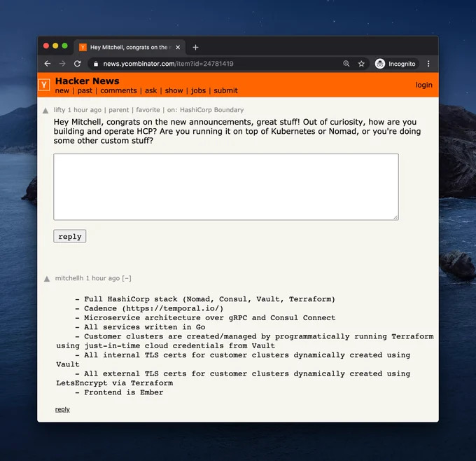
Task: Open HashiCorp Boundary story link
Action: pyautogui.click(x=211, y=110)
